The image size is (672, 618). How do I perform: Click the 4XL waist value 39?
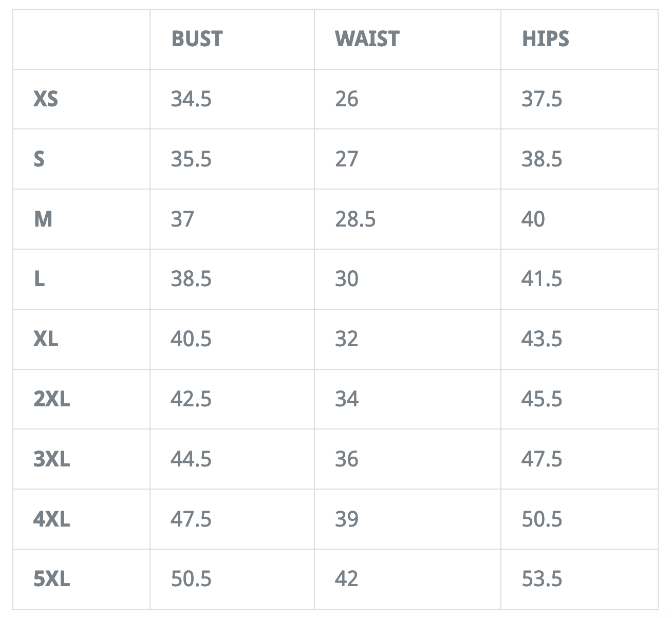point(346,519)
